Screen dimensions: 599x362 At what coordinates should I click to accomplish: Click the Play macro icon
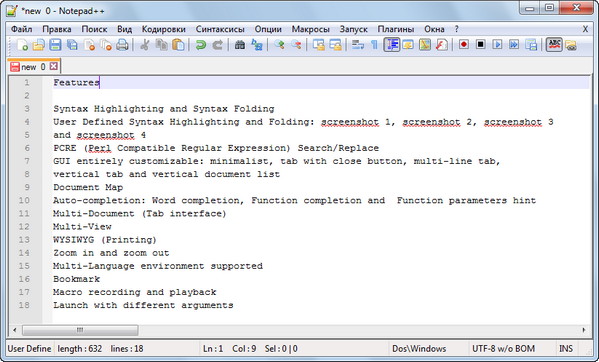[497, 45]
